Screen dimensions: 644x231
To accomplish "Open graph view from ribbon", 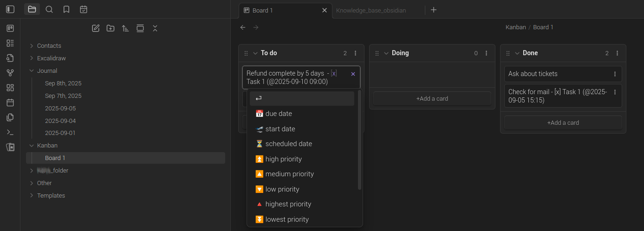I will pyautogui.click(x=10, y=73).
